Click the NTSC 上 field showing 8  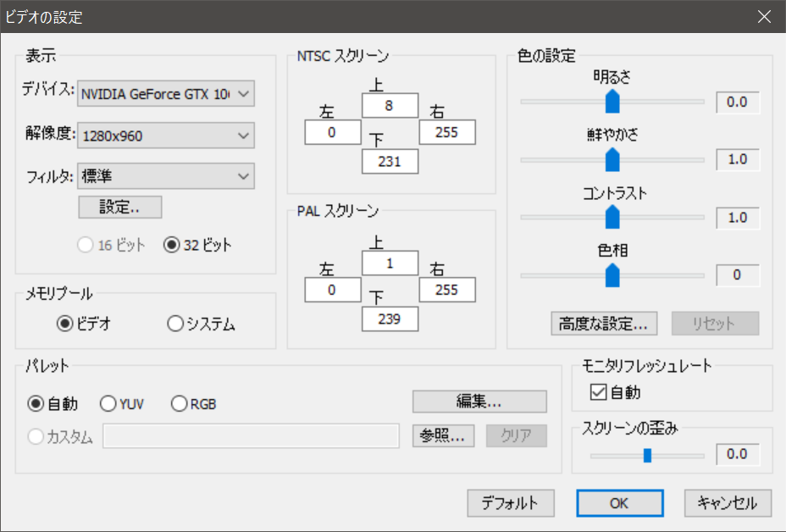pyautogui.click(x=390, y=105)
